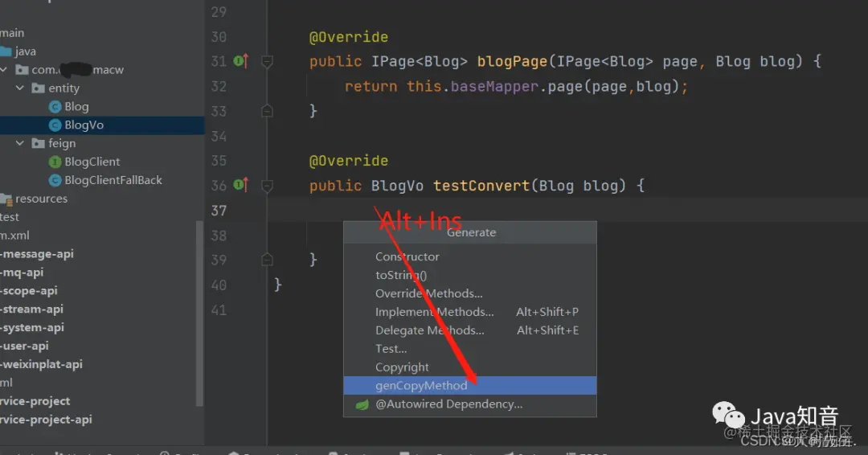The height and width of the screenshot is (455, 868).
Task: Click the @Override annotation on line 35
Action: [x=349, y=161]
